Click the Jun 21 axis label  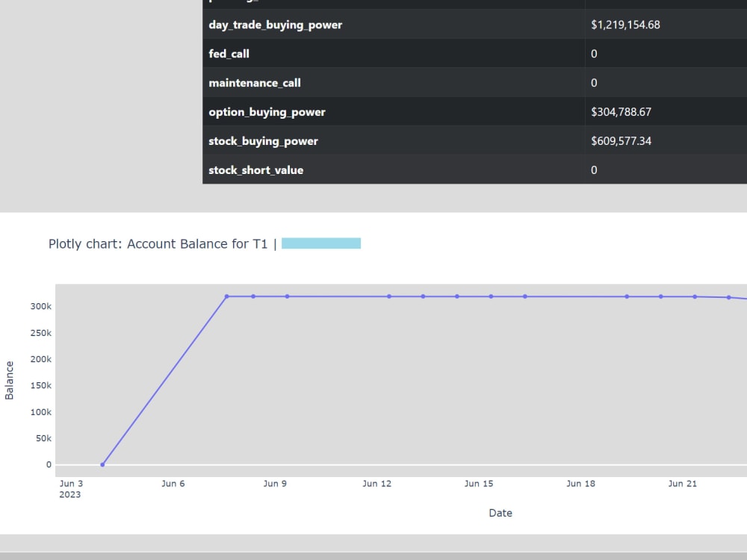tap(682, 483)
